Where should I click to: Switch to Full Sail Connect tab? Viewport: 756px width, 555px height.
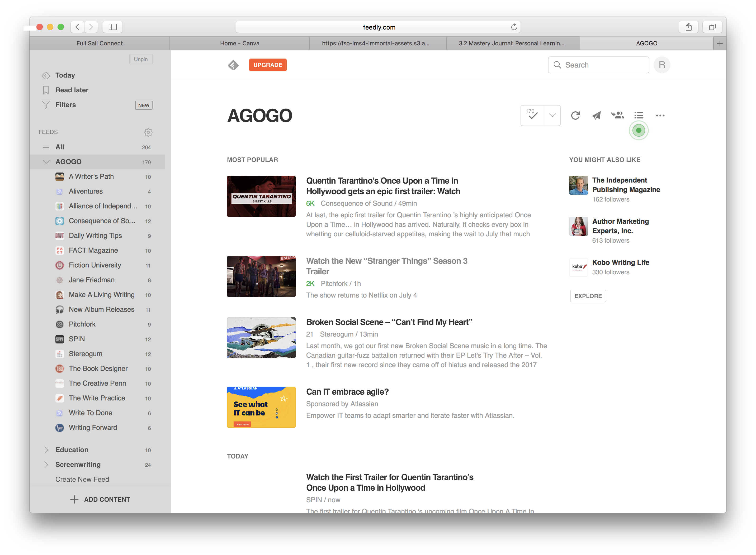(100, 43)
